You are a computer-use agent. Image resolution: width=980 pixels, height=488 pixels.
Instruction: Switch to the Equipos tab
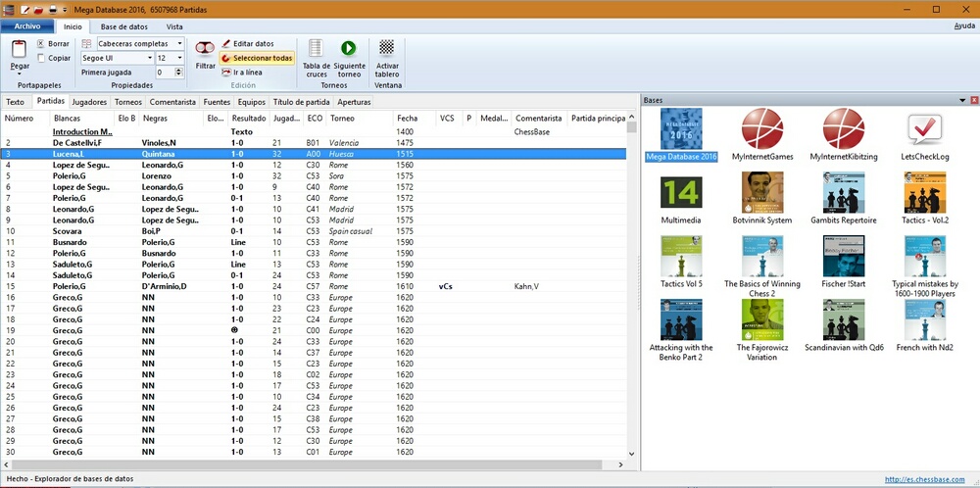click(x=252, y=102)
